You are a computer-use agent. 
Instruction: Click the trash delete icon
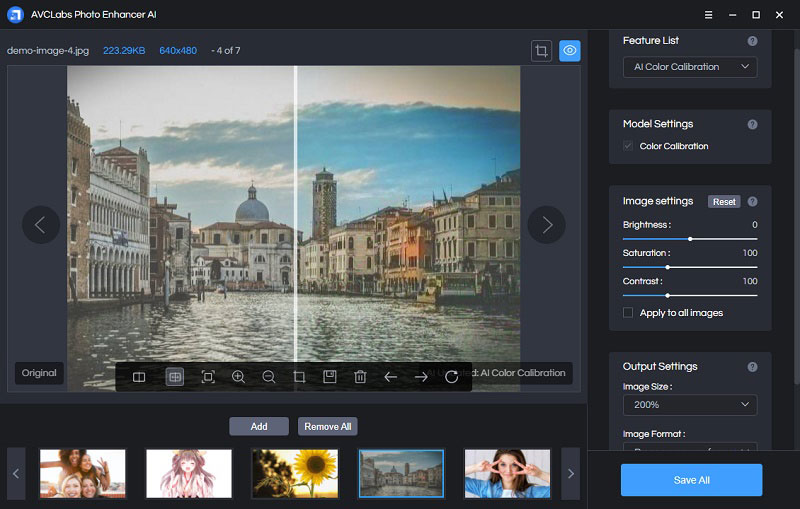click(360, 377)
